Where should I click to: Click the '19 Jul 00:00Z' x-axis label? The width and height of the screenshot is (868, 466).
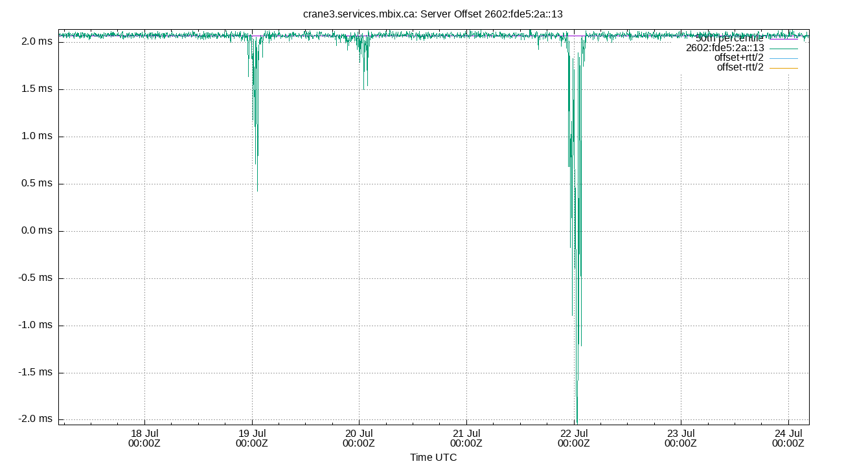(252, 438)
